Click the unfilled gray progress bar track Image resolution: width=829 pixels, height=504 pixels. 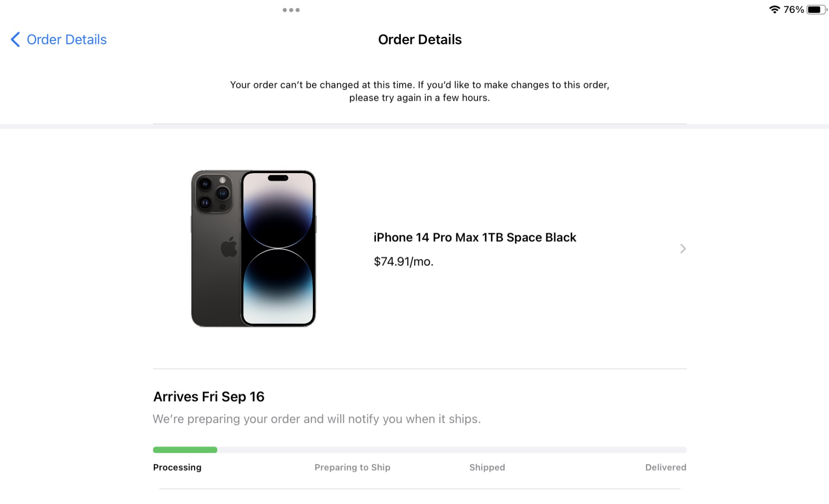(x=452, y=450)
